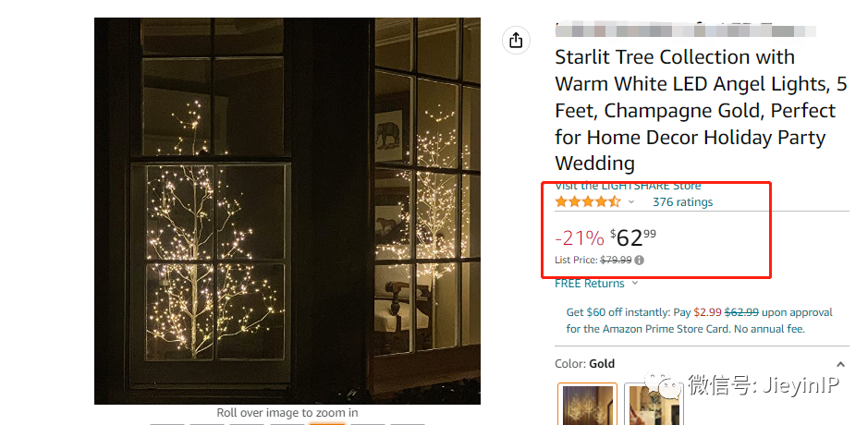Expand the FREE Returns chevron
868x425 pixels.
tap(634, 284)
